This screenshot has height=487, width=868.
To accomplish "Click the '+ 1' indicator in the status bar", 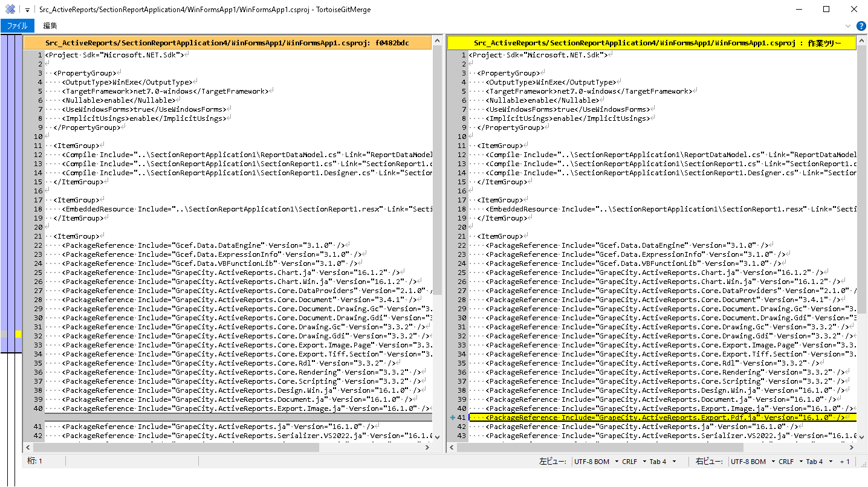I will coord(845,461).
